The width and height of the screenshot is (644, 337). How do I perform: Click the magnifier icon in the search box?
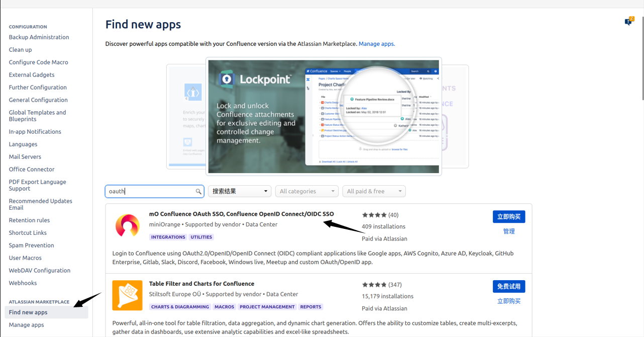[x=198, y=191]
